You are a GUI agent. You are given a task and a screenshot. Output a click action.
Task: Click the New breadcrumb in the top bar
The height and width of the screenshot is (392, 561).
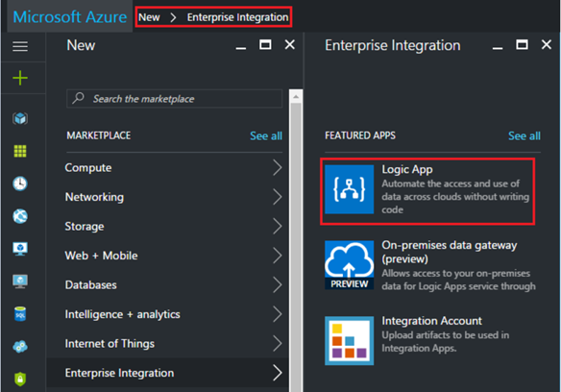click(x=149, y=17)
